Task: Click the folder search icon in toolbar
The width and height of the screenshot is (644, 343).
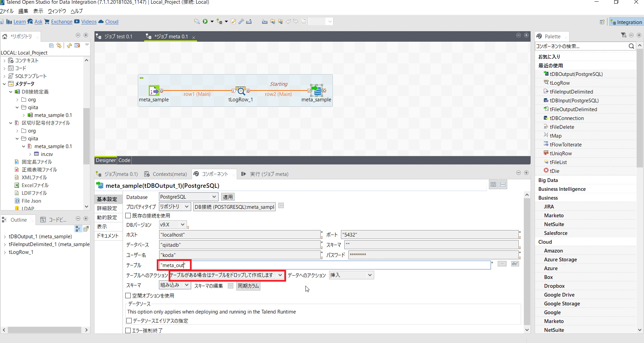Action: pos(197,21)
